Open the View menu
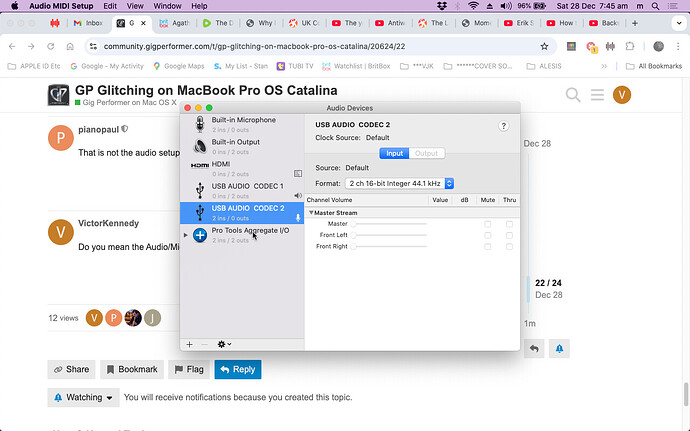The image size is (690, 431). (135, 6)
